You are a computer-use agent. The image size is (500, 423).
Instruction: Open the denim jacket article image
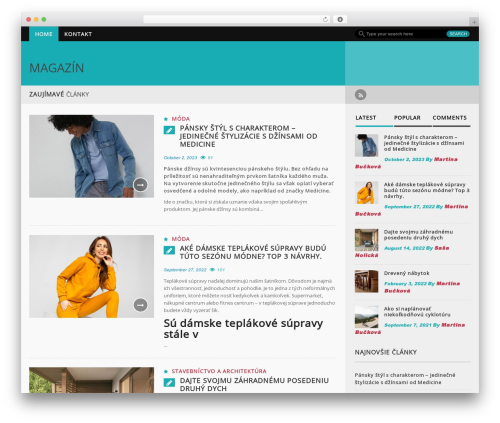(x=91, y=156)
